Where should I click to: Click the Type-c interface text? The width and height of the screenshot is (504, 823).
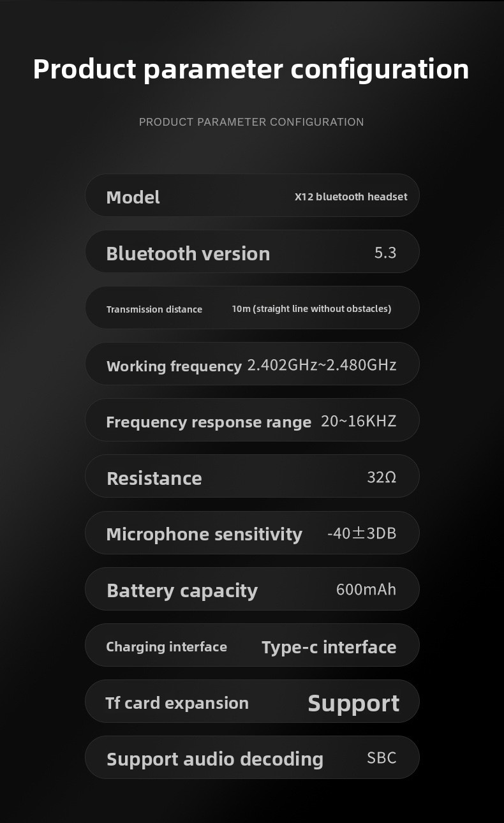[329, 647]
